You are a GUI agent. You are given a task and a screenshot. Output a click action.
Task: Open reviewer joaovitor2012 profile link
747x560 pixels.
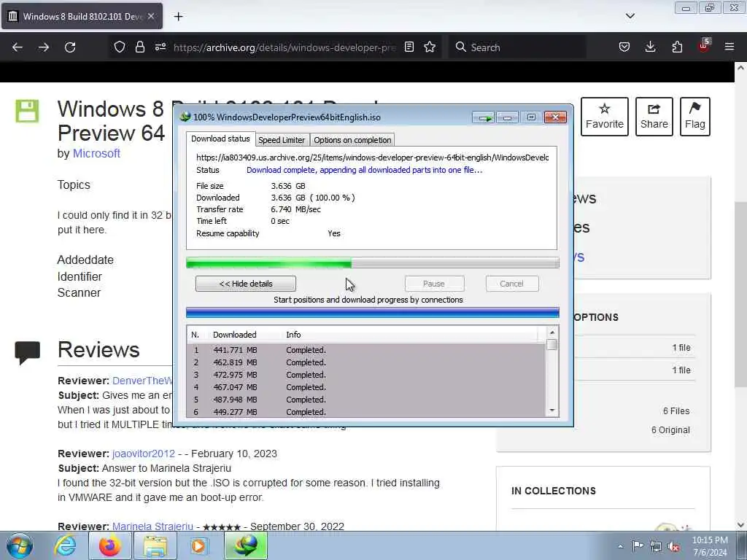[144, 454]
